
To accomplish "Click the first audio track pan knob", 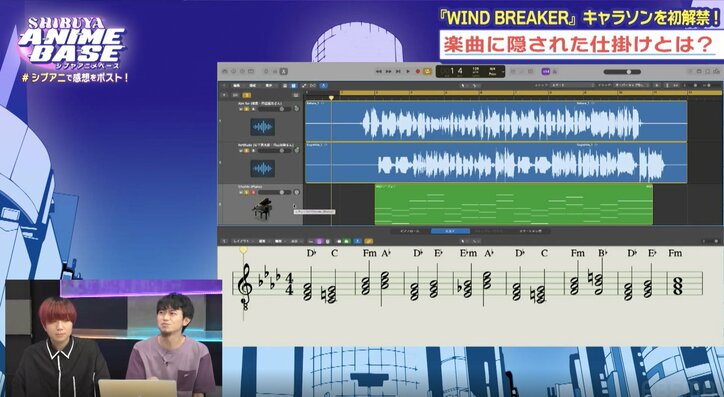I will click(x=296, y=108).
